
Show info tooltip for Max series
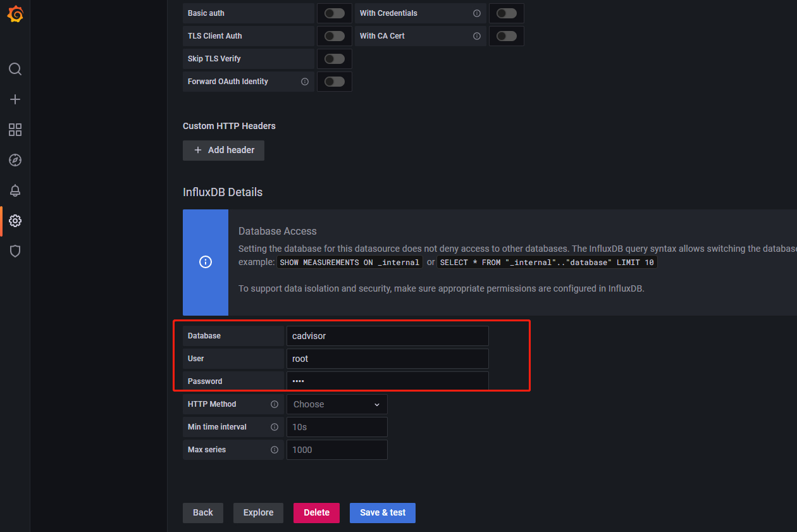coord(275,450)
